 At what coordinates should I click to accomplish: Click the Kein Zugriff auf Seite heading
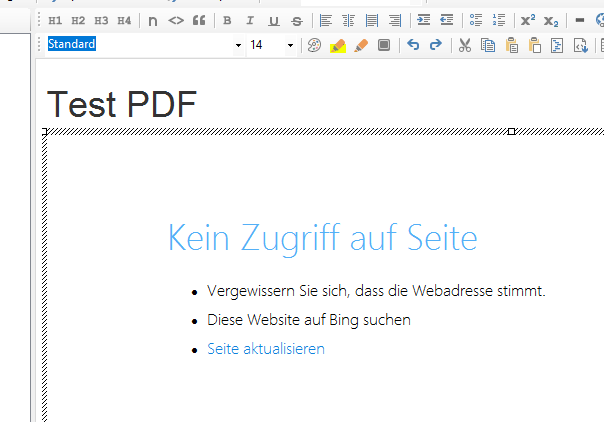tap(323, 239)
